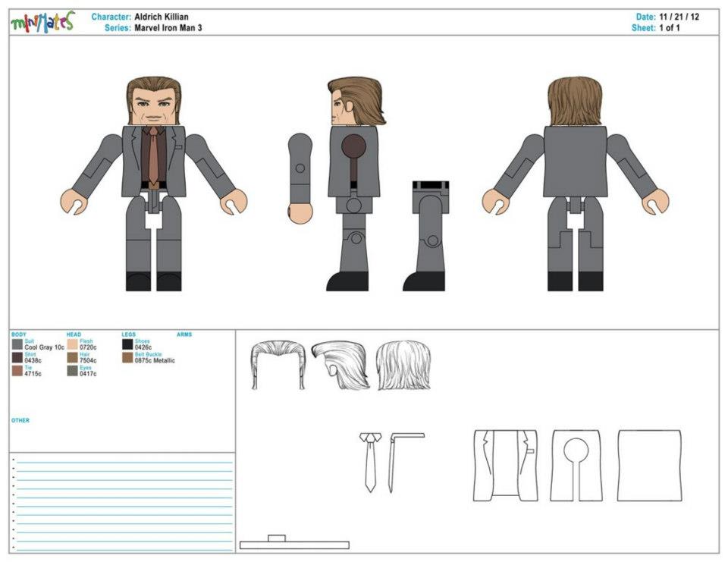
Task: Select the color code '4715c'
Action: coord(33,373)
